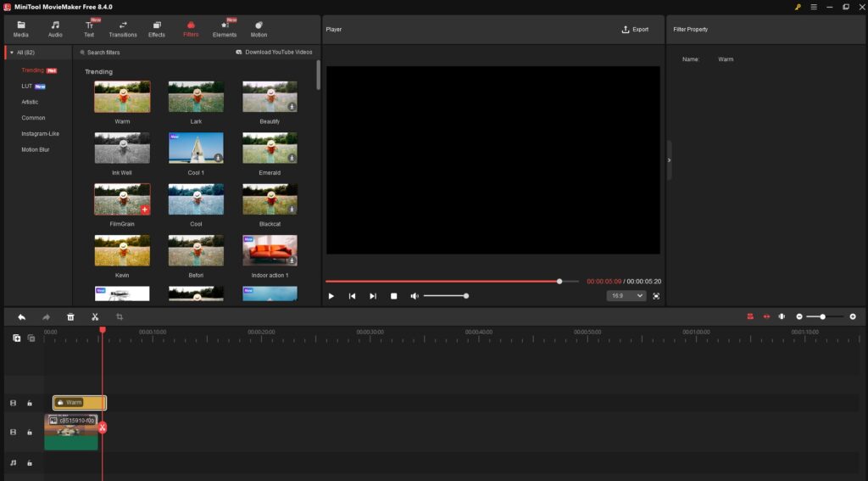
Task: Select the Warm filter thumbnail
Action: pyautogui.click(x=122, y=97)
